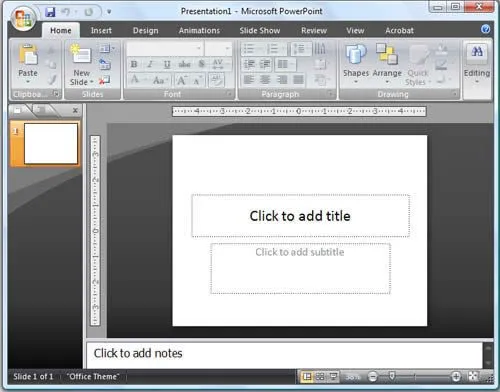Clear all formatting in the Font group

pos(217,80)
